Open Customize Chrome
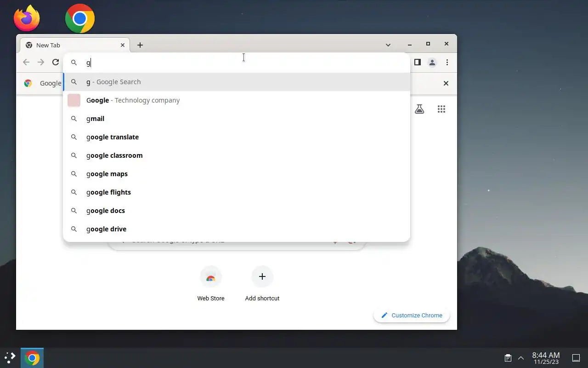The width and height of the screenshot is (588, 368). pyautogui.click(x=412, y=315)
